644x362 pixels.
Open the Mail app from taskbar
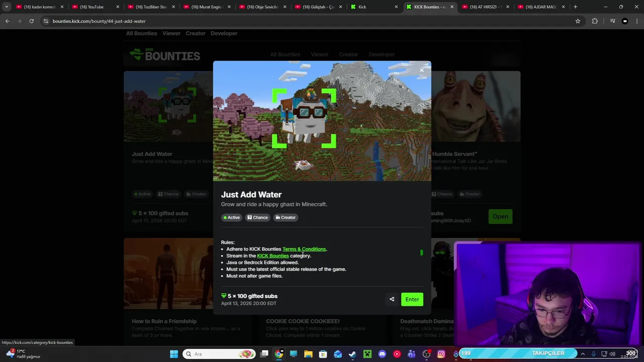tap(338, 354)
